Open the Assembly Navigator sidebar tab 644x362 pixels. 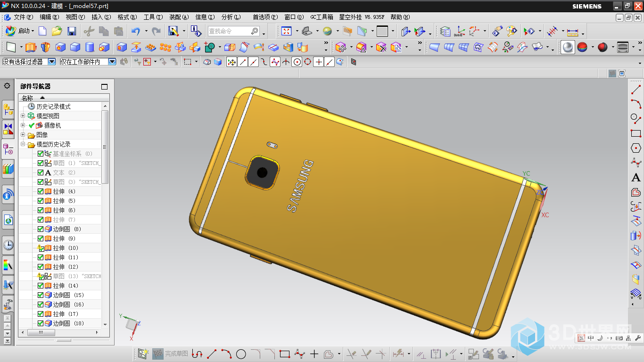coord(8,109)
